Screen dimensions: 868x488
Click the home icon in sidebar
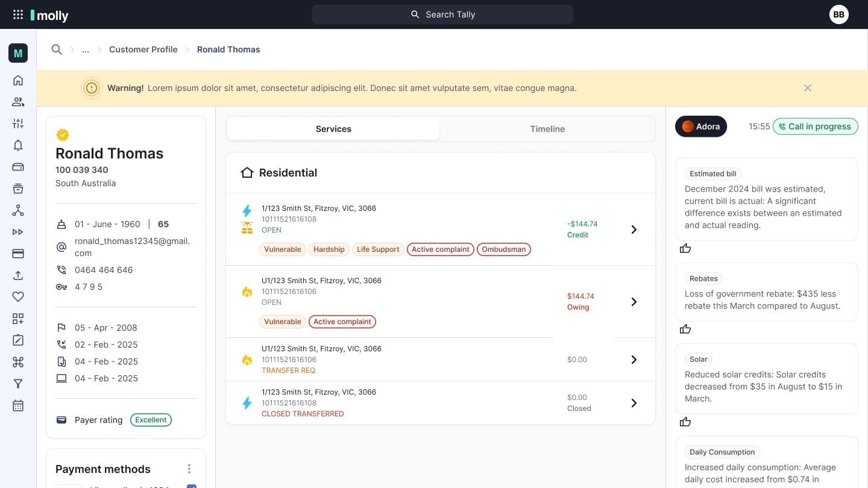tap(18, 80)
